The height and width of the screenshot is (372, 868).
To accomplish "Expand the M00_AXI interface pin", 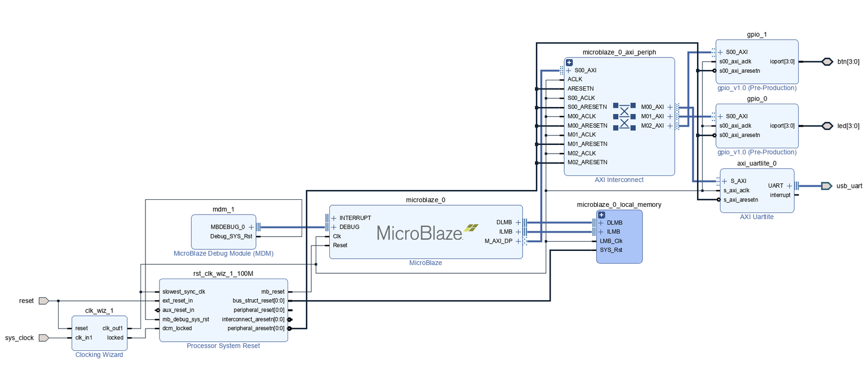I will 670,107.
